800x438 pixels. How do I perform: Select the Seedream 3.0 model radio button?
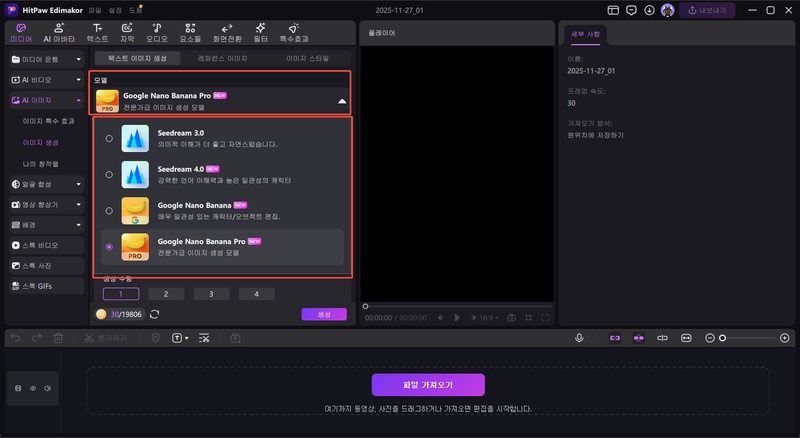click(109, 138)
